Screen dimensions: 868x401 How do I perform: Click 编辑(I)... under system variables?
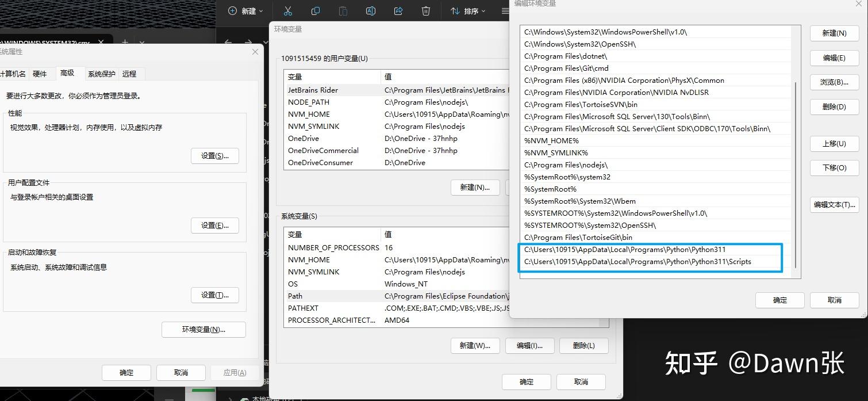529,346
